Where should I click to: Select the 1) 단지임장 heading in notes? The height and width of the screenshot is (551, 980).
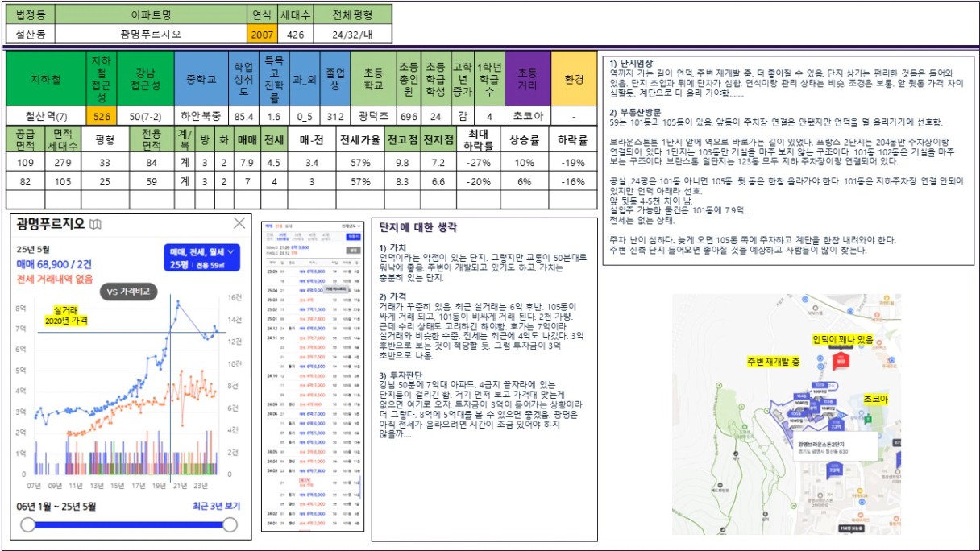tap(631, 64)
